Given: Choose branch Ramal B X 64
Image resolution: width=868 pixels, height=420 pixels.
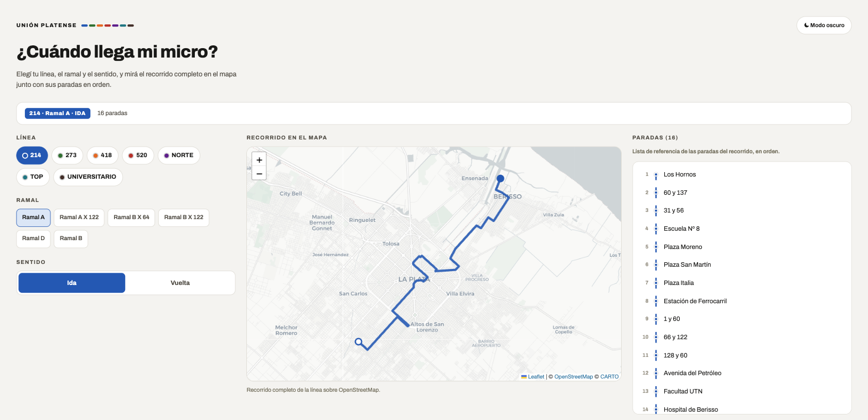Looking at the screenshot, I should click(132, 217).
